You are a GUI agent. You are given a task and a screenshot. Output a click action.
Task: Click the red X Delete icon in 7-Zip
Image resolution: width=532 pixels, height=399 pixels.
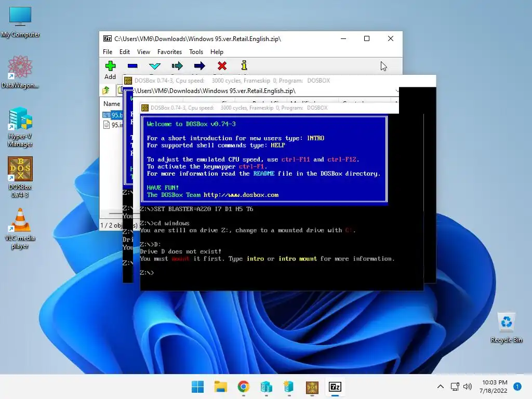tap(222, 66)
